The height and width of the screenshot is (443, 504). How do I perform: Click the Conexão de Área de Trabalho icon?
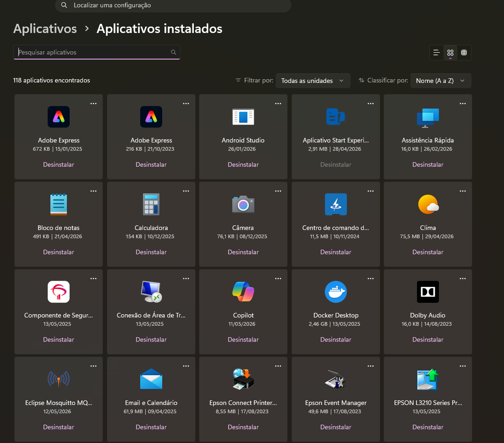click(151, 291)
